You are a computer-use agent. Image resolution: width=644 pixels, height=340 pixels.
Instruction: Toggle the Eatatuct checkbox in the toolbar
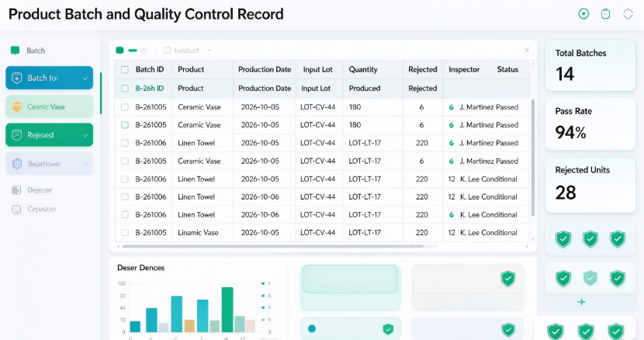pos(167,50)
